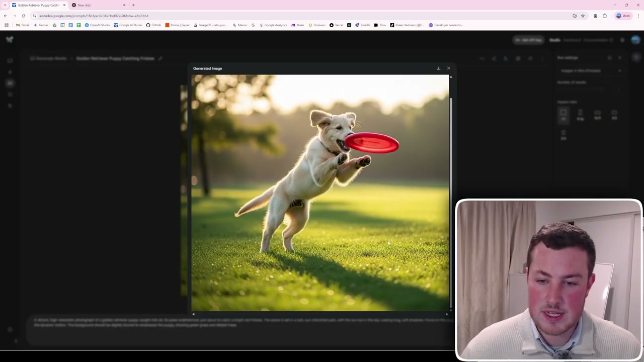
Task: Open the Developer Leaderboard bookmark
Action: 446,25
